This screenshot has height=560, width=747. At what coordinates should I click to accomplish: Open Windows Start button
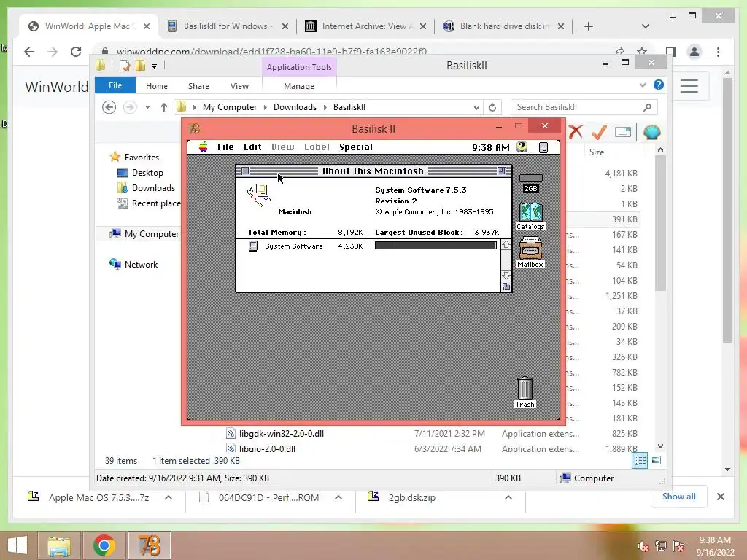click(18, 545)
